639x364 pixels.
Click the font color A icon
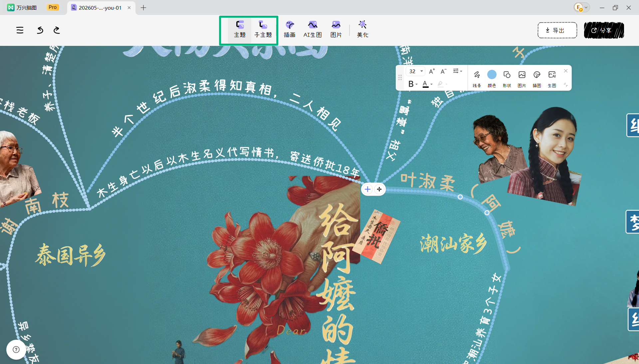pos(425,84)
